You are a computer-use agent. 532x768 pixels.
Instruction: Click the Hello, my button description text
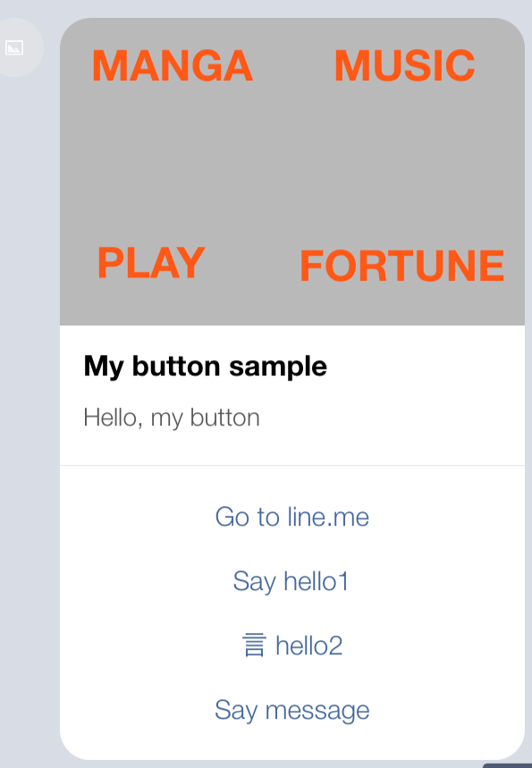[x=172, y=418]
